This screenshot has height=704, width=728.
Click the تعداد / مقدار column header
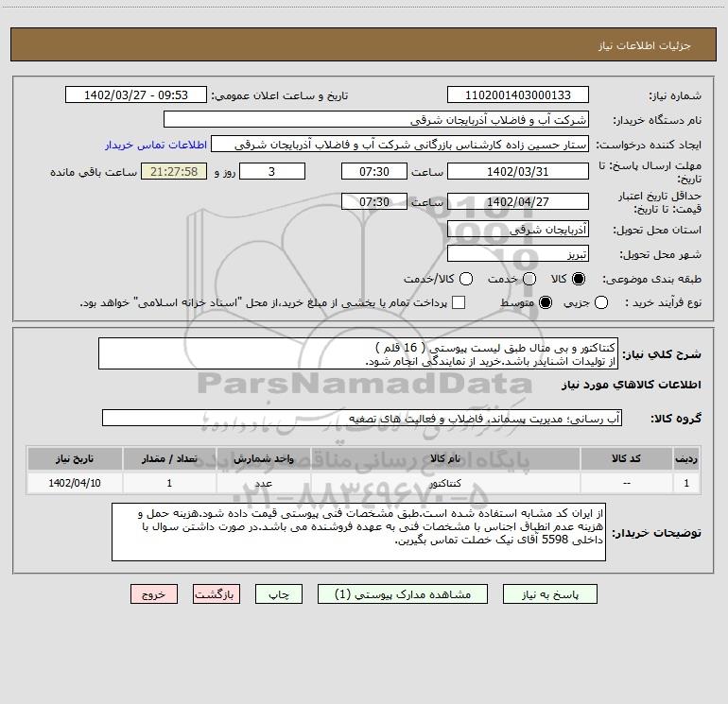point(169,459)
